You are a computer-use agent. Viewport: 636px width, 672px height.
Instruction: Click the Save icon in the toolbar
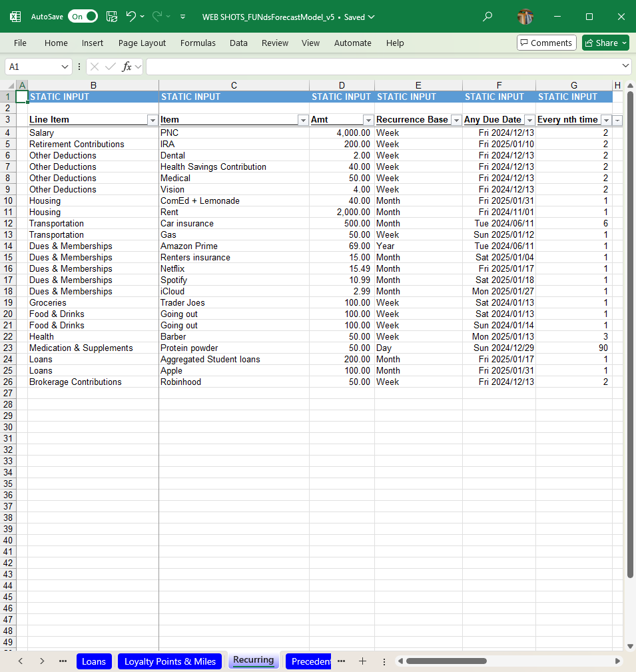(112, 17)
